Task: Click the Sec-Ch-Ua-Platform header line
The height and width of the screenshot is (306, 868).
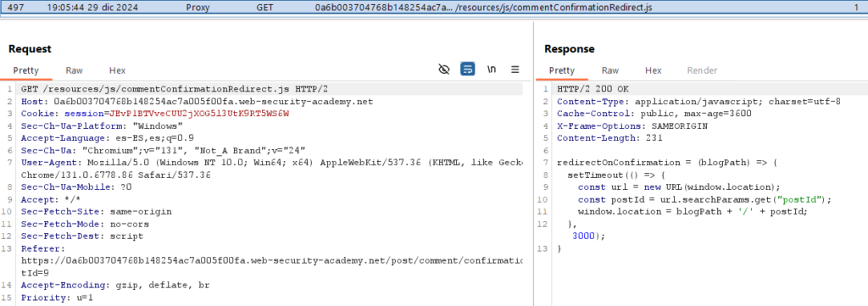Action: (x=102, y=125)
